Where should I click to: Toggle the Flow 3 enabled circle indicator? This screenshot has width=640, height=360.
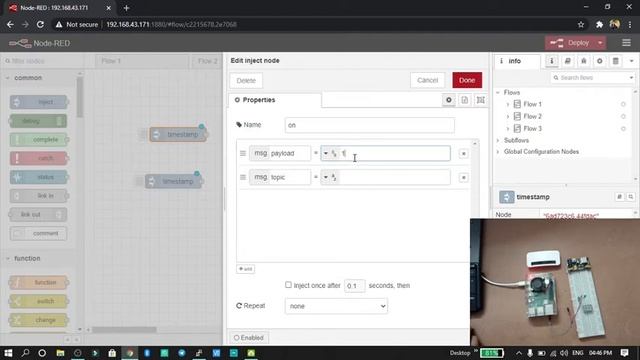(x=623, y=129)
